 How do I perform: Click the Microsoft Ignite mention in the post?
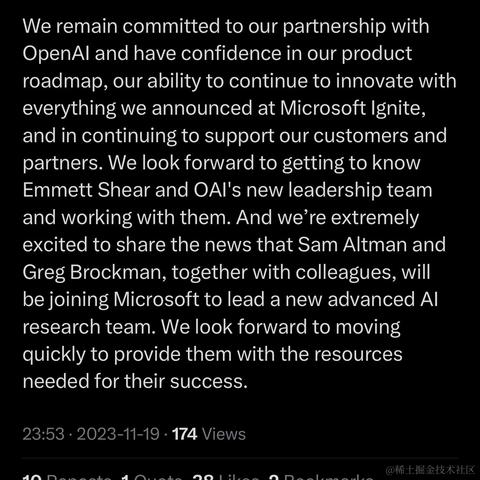[x=350, y=109]
